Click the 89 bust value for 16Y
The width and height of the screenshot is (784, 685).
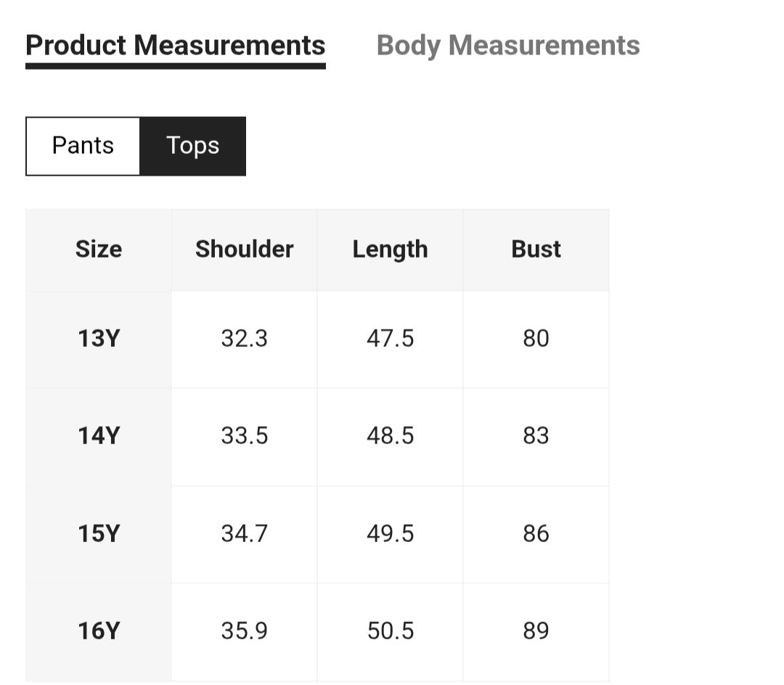pos(536,631)
